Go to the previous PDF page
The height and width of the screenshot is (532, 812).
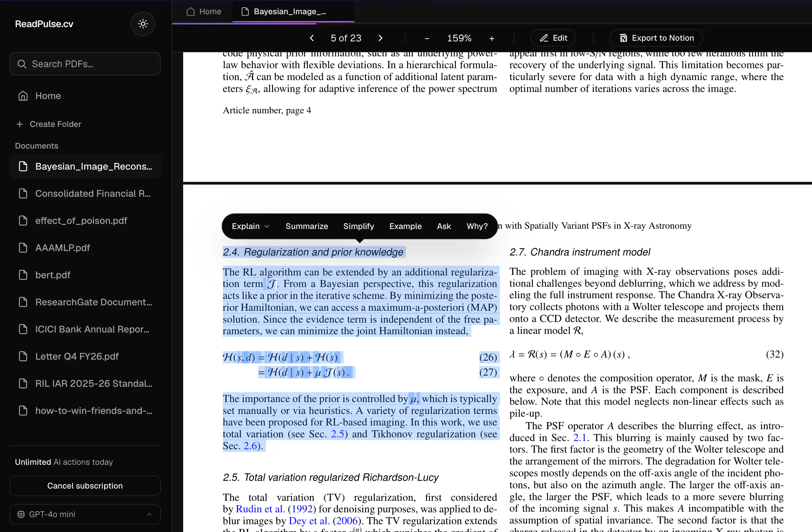click(311, 38)
